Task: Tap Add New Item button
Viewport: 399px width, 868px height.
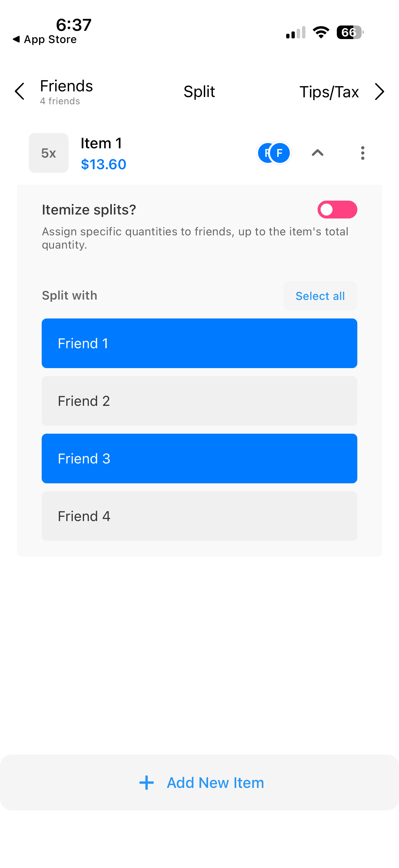Action: [x=215, y=782]
